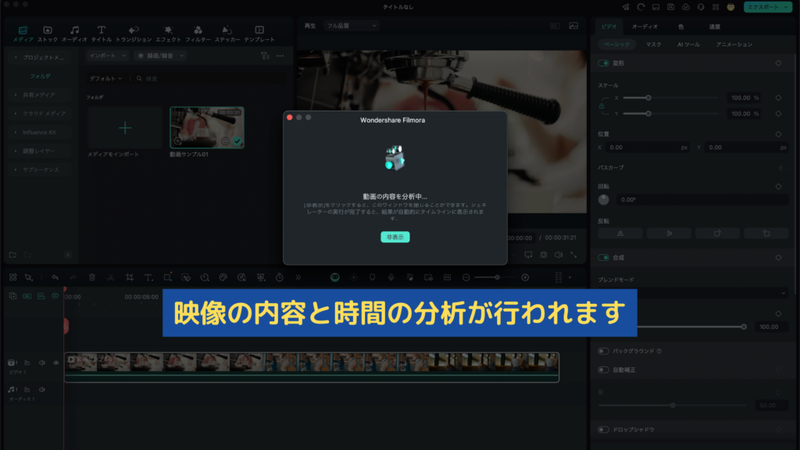Open the media panel three-dot menu

tap(280, 56)
